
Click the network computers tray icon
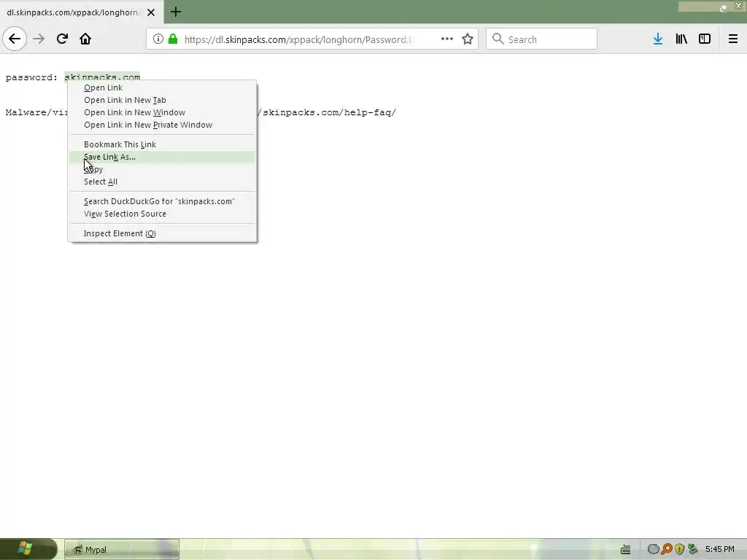click(x=693, y=549)
